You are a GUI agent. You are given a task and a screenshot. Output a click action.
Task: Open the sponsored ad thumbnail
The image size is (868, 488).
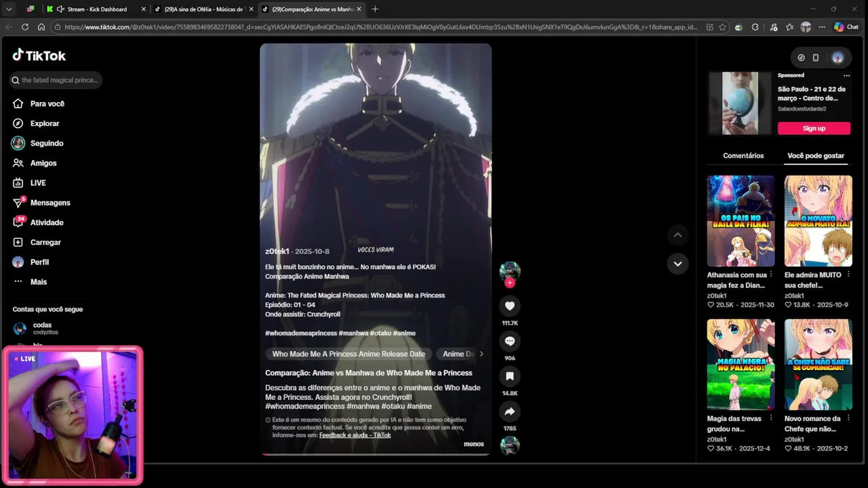(x=740, y=103)
